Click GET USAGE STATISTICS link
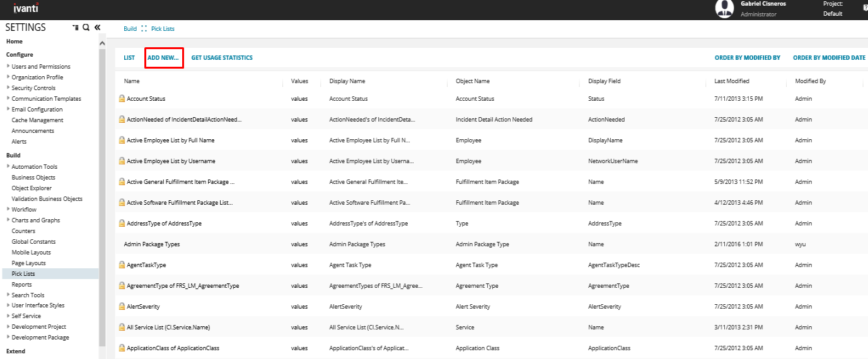 tap(222, 58)
